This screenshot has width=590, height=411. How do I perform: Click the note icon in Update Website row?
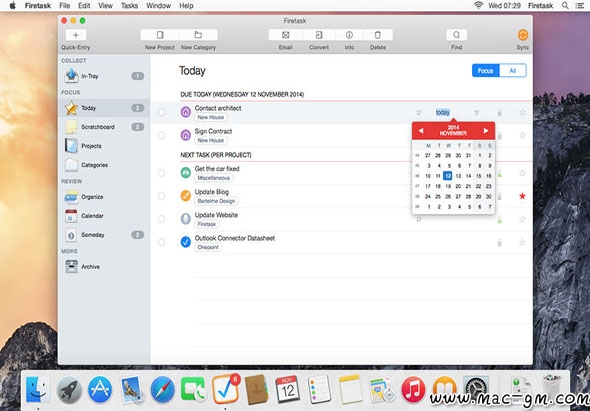tap(419, 219)
